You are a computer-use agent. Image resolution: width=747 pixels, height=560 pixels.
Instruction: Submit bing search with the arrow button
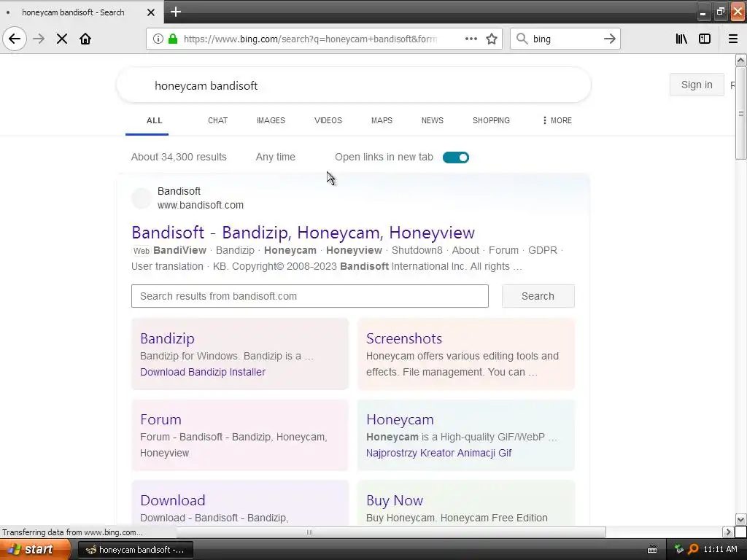pyautogui.click(x=609, y=39)
